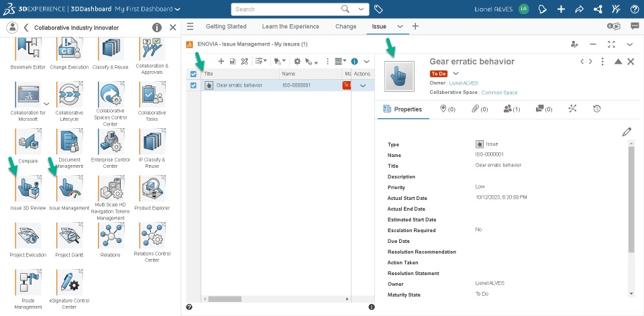The image size is (644, 316).
Task: Click the edit pencil icon in Properties
Action: pos(627,132)
